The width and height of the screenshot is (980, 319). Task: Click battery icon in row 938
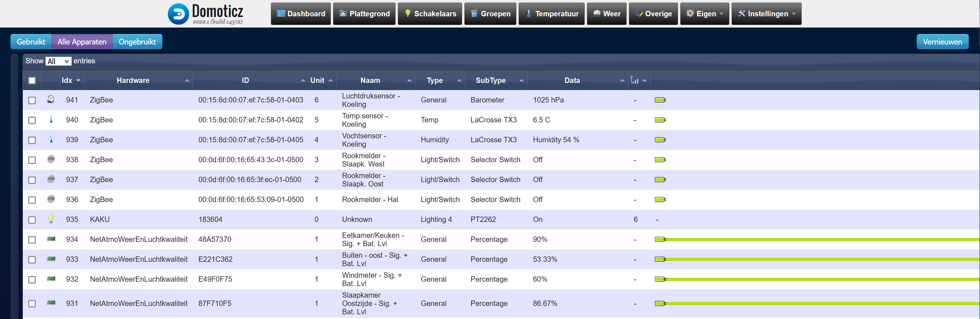point(660,160)
